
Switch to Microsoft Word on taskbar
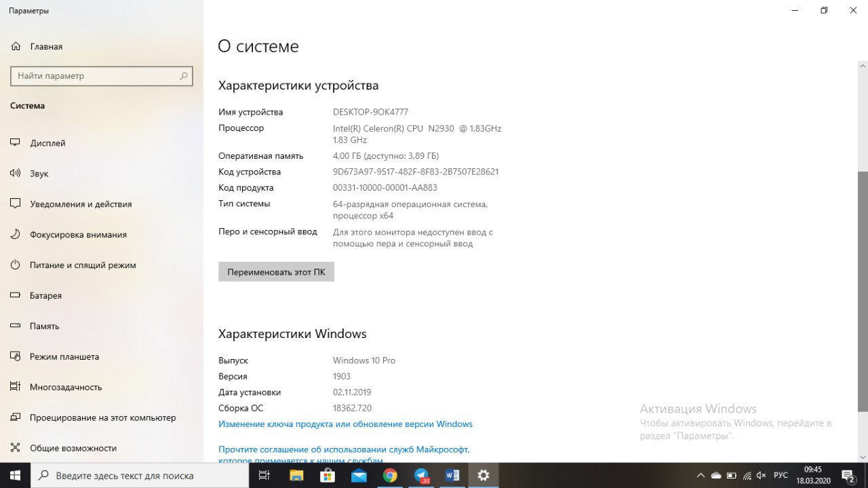[452, 475]
